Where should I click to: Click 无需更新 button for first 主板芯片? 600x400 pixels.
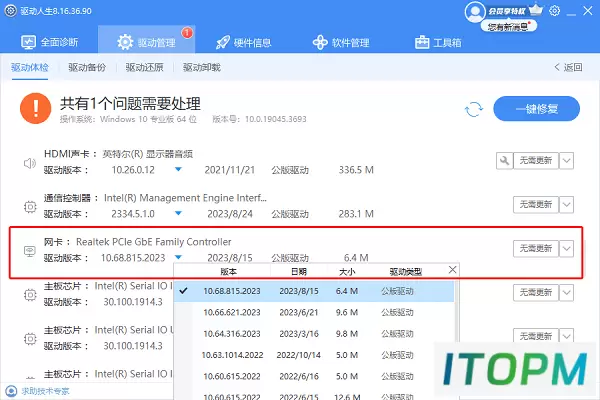pos(535,292)
